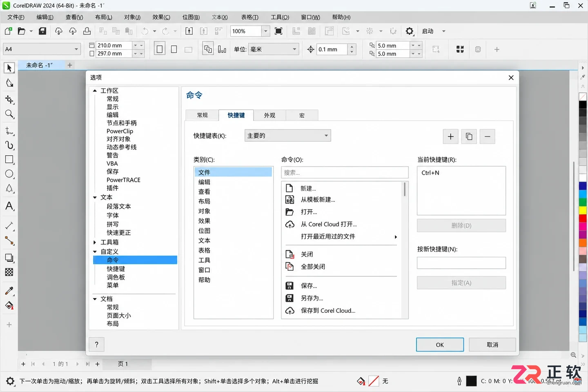Click the 启动 launch button
588x392 pixels.
(428, 31)
